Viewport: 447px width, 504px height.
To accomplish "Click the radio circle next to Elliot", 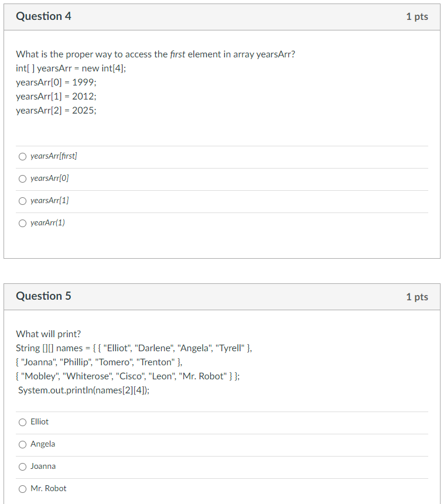I will coord(22,421).
